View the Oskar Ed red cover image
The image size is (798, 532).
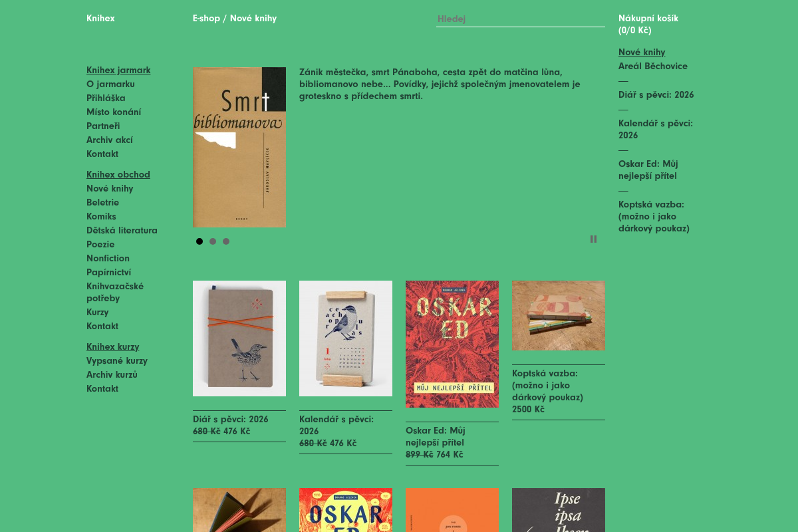pos(452,344)
